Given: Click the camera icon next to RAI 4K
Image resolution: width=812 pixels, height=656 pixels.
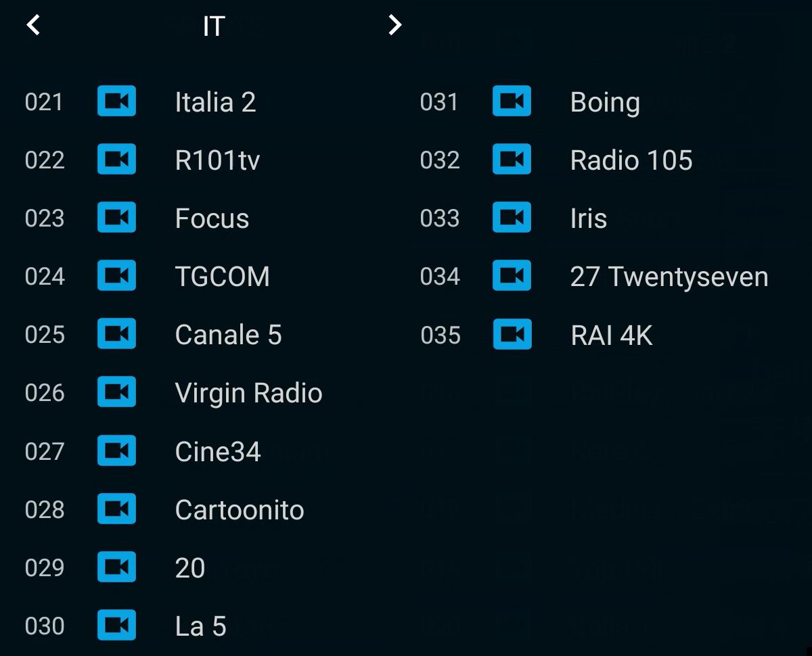Looking at the screenshot, I should coord(512,335).
